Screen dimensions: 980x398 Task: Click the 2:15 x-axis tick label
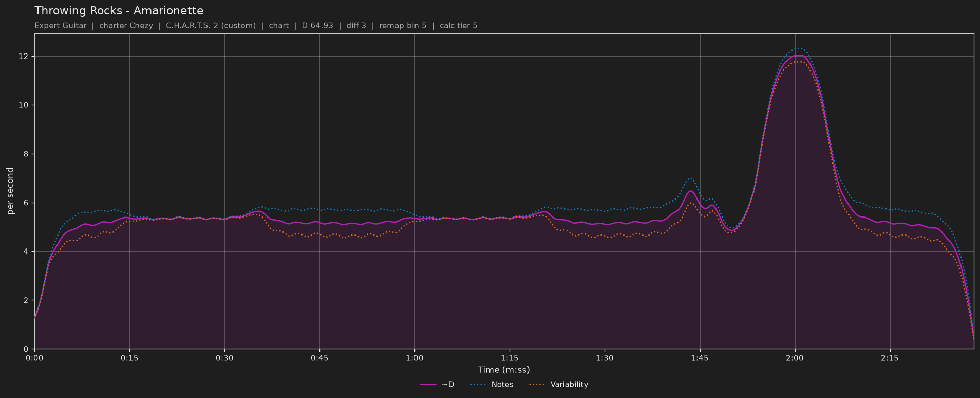pos(890,358)
